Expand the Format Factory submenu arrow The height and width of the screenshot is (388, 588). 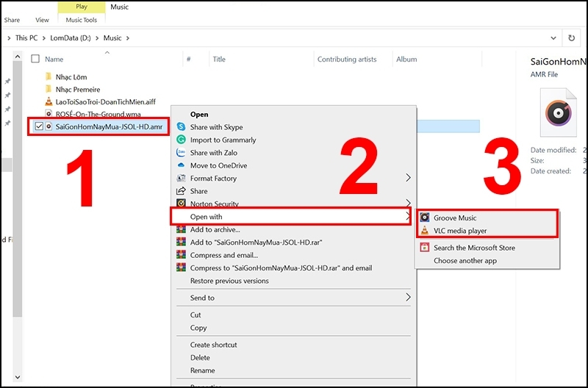(x=408, y=178)
